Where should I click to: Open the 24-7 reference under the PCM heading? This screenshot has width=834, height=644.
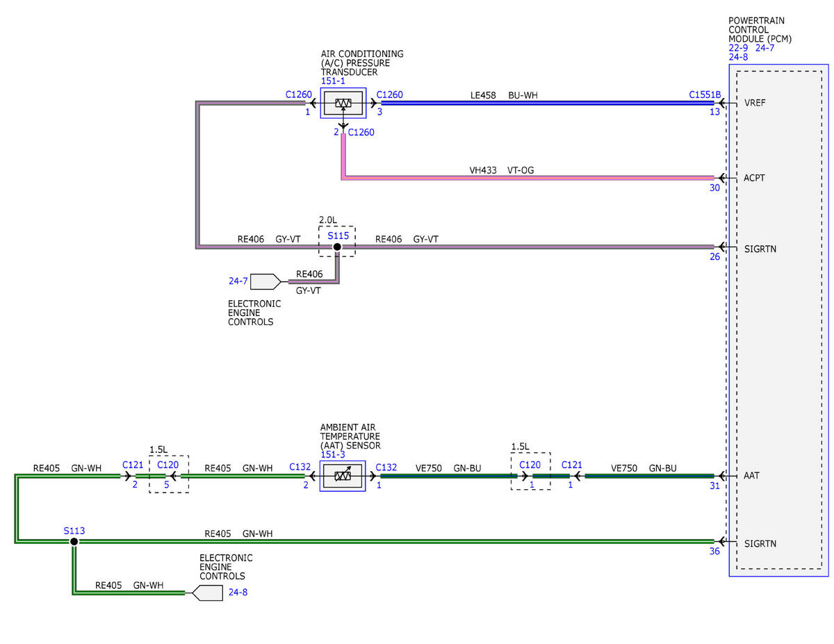click(x=764, y=48)
